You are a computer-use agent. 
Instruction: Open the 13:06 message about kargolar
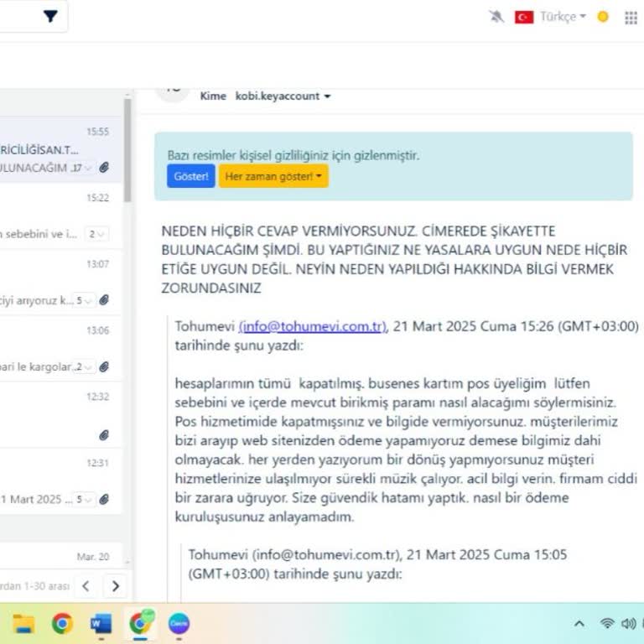(x=60, y=349)
